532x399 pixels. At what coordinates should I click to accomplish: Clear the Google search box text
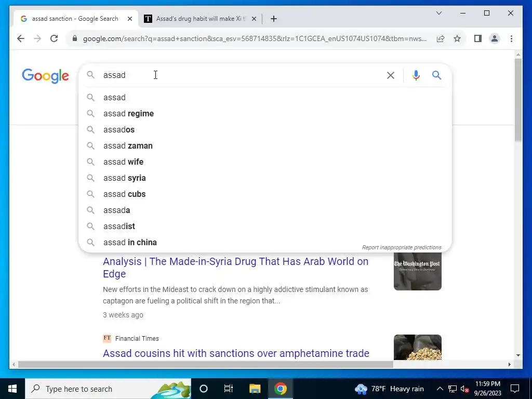click(391, 75)
